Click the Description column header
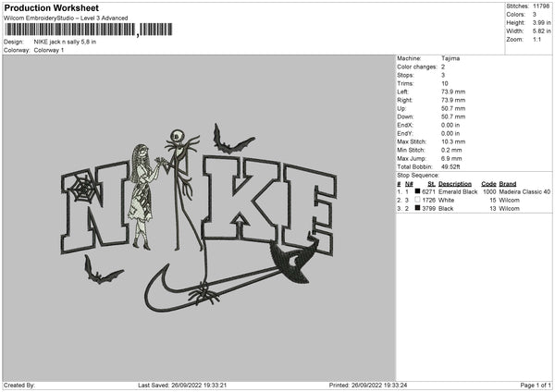Viewport: 555px width, 392px height. (x=455, y=184)
